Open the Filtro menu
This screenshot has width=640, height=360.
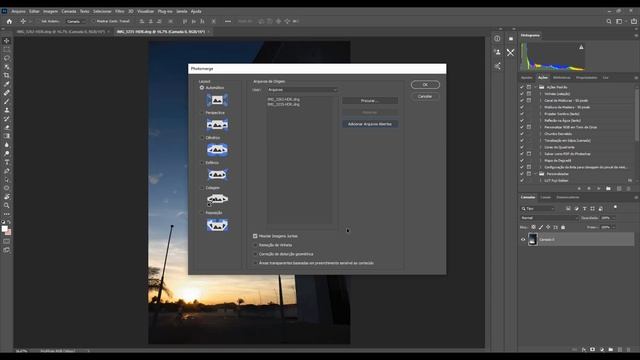pos(120,11)
